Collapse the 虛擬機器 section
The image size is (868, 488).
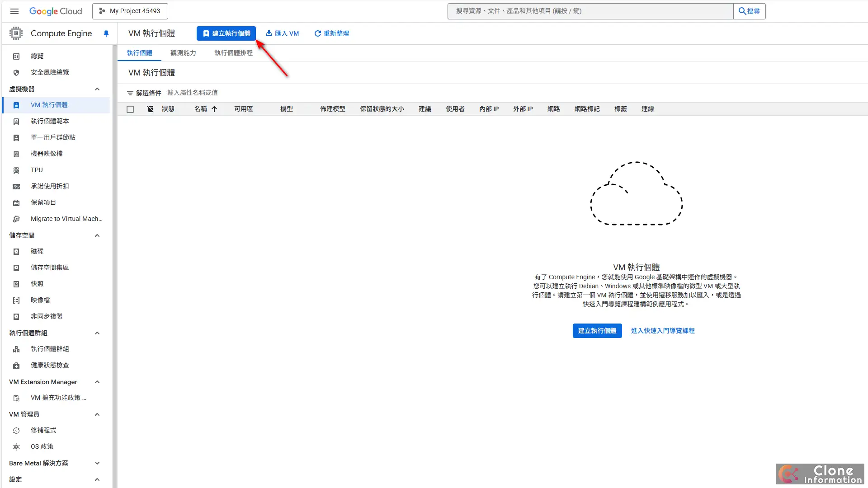97,89
